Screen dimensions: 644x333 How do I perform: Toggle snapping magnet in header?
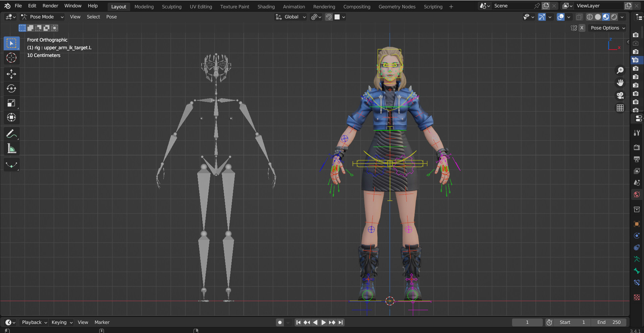pyautogui.click(x=329, y=17)
